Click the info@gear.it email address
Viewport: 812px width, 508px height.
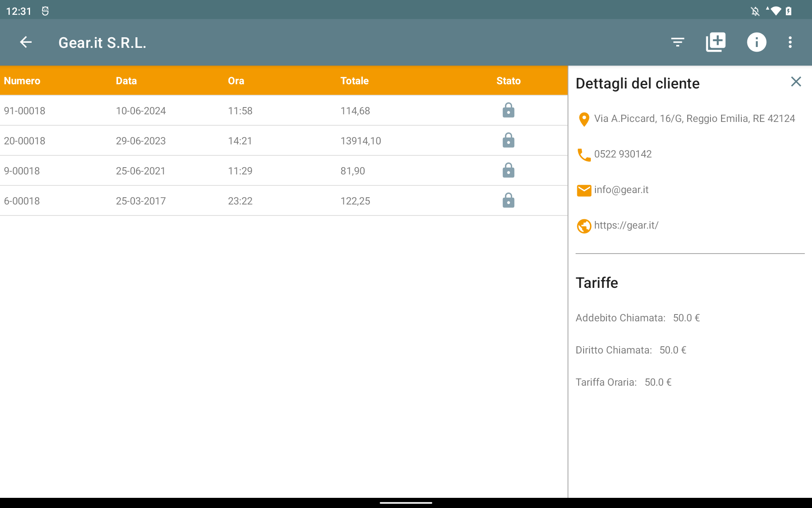[621, 190]
